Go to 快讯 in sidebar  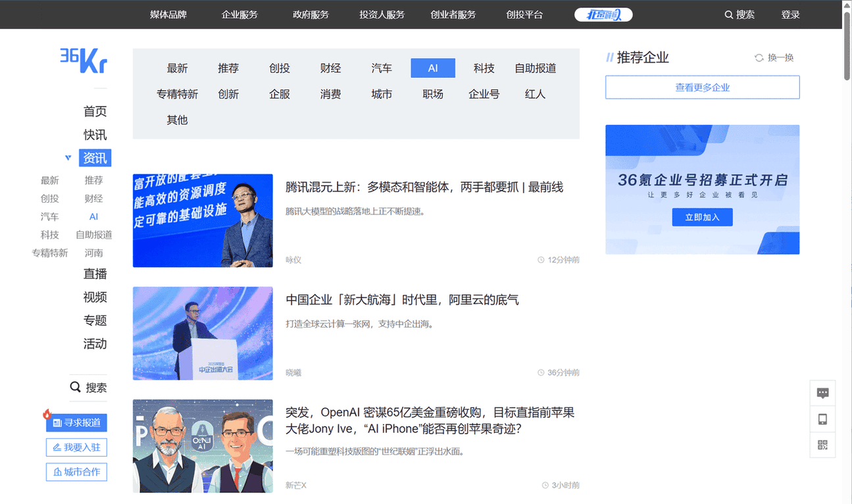(95, 135)
